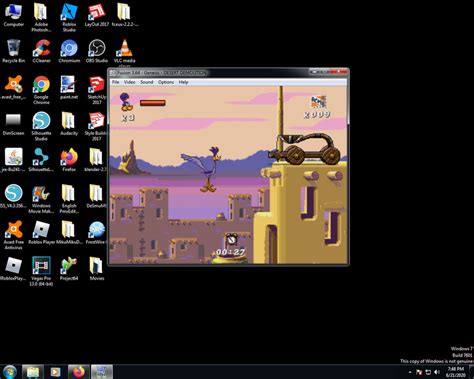Image resolution: width=474 pixels, height=379 pixels.
Task: Select the DimScreen icon
Action: tap(14, 124)
